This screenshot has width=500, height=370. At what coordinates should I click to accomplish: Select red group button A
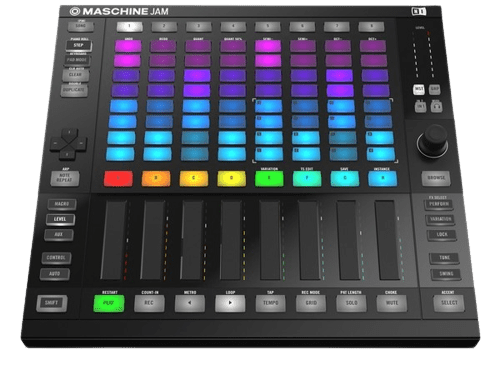point(118,178)
